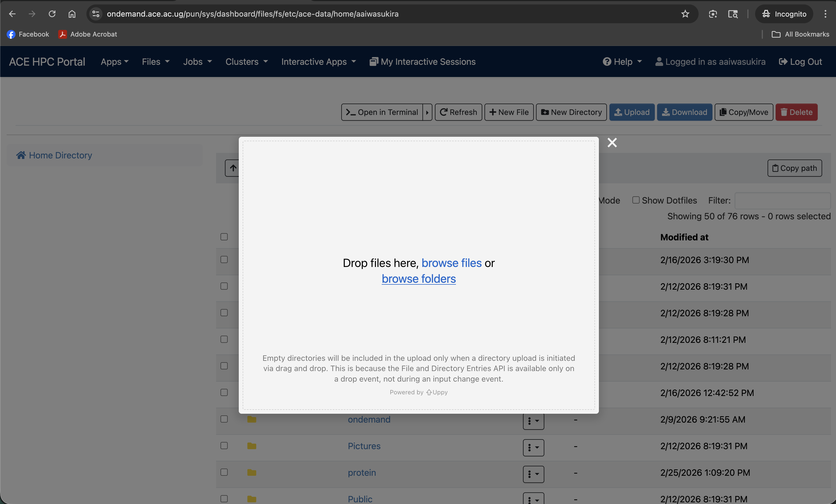Close the upload dialog with X
Viewport: 836px width, 504px height.
click(x=612, y=142)
